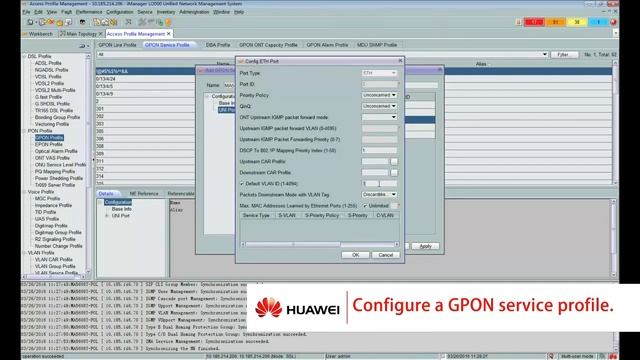Switch to the GPON Line Profile tab
640x360 pixels.
click(117, 45)
